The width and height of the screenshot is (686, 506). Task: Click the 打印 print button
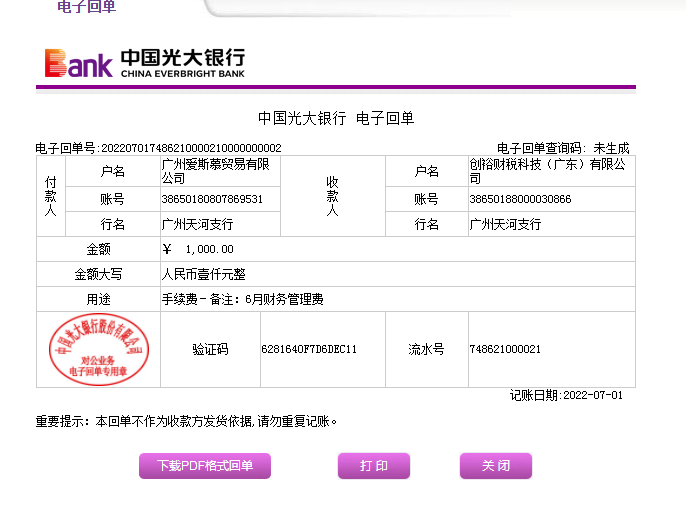point(374,465)
